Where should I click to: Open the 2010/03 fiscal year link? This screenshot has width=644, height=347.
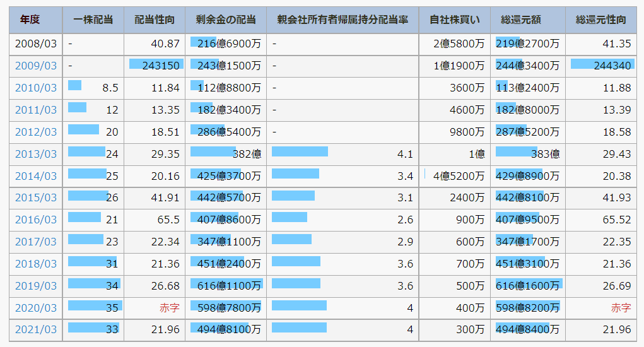click(36, 88)
